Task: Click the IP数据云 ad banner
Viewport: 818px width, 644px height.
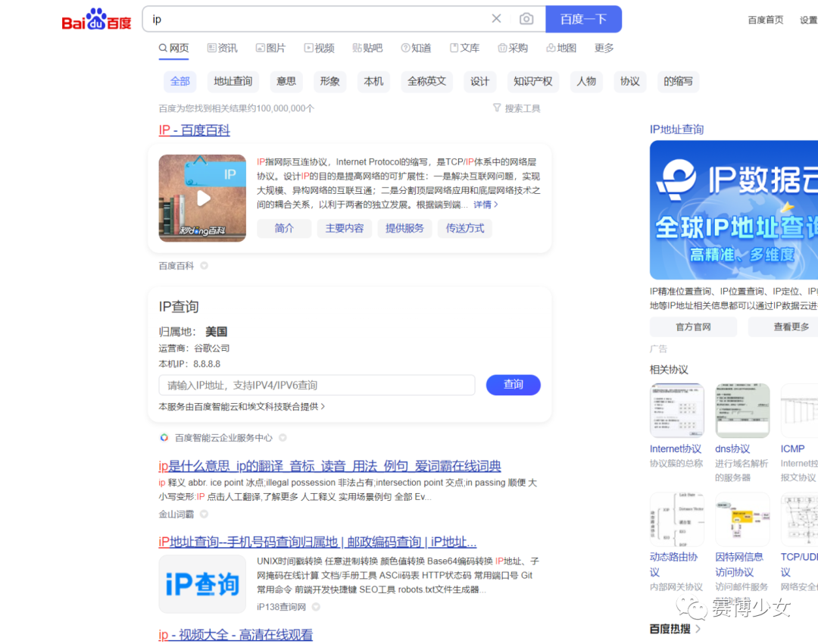Action: pos(733,210)
